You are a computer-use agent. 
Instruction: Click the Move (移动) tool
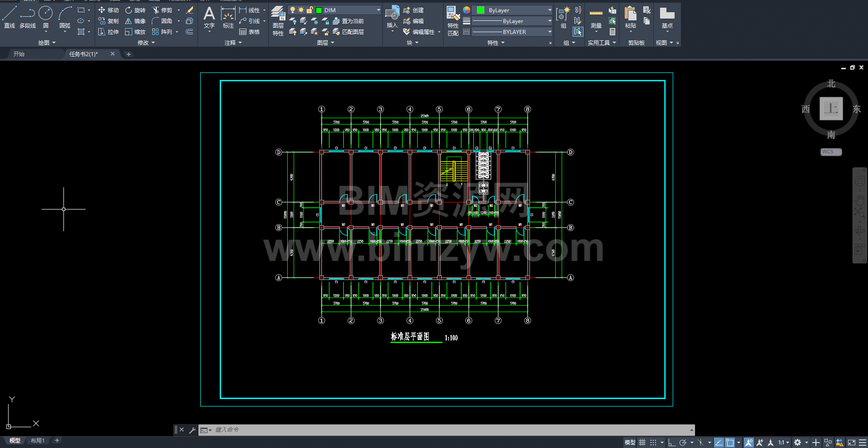coord(108,10)
